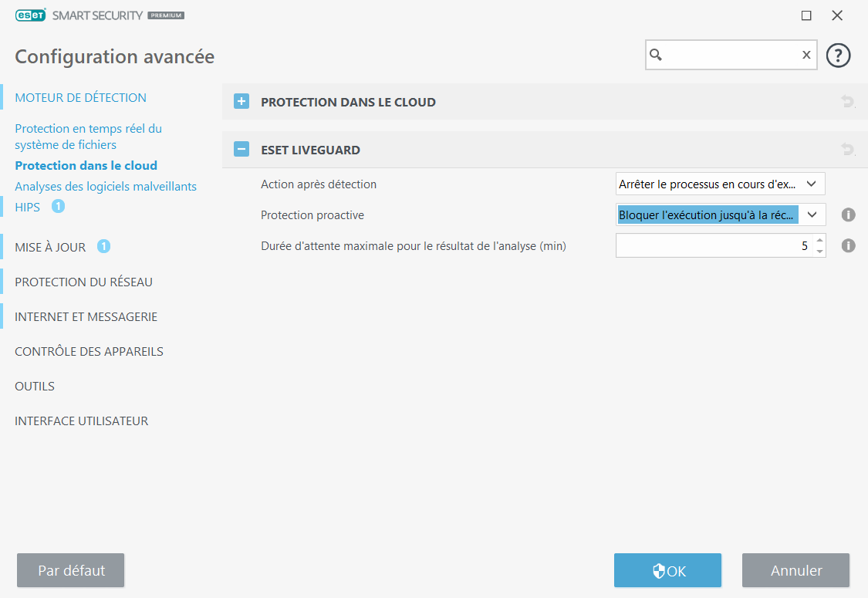Show info for Durée d'attente maximale
This screenshot has height=598, width=868.
pos(848,245)
